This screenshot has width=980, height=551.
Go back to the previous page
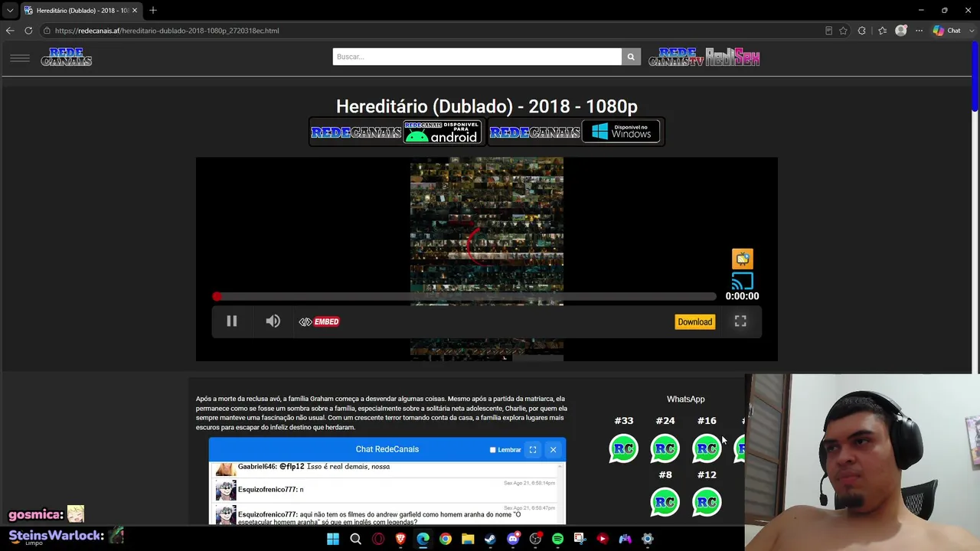10,31
